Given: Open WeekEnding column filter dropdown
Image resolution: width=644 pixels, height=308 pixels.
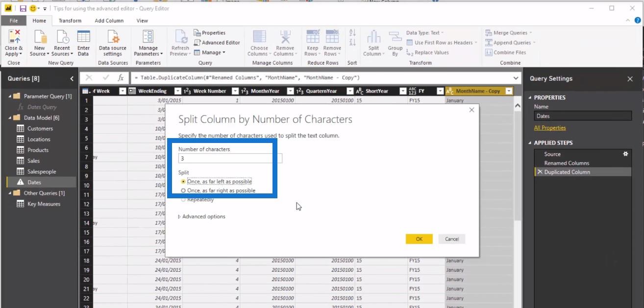Looking at the screenshot, I should click(x=177, y=91).
